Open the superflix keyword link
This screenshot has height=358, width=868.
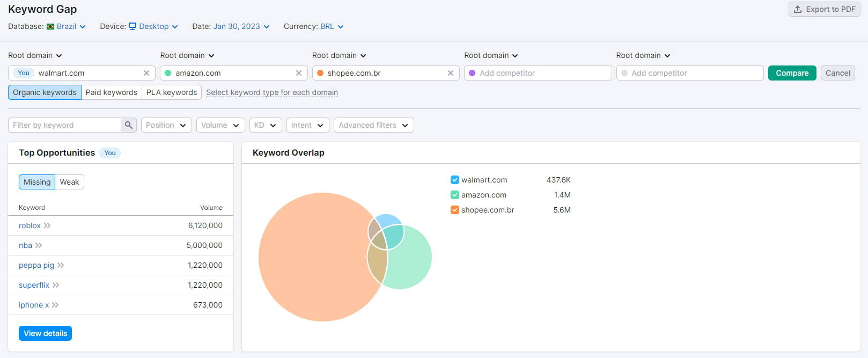34,285
